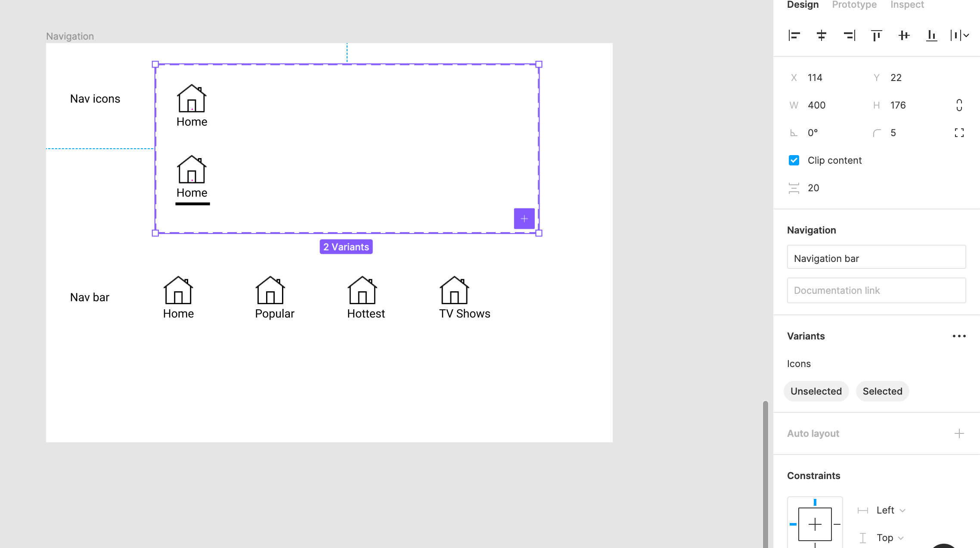
Task: Select the Unselected variant option
Action: [816, 391]
